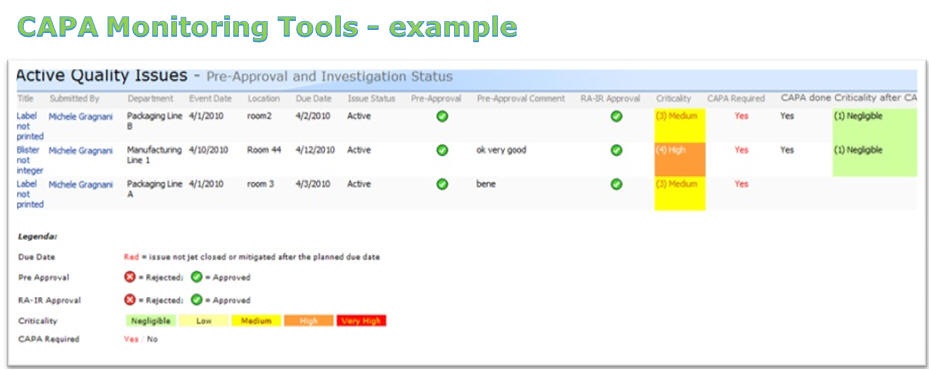Open Michele Gragnani link in Packaging Line A row
The width and height of the screenshot is (930, 370).
[80, 184]
